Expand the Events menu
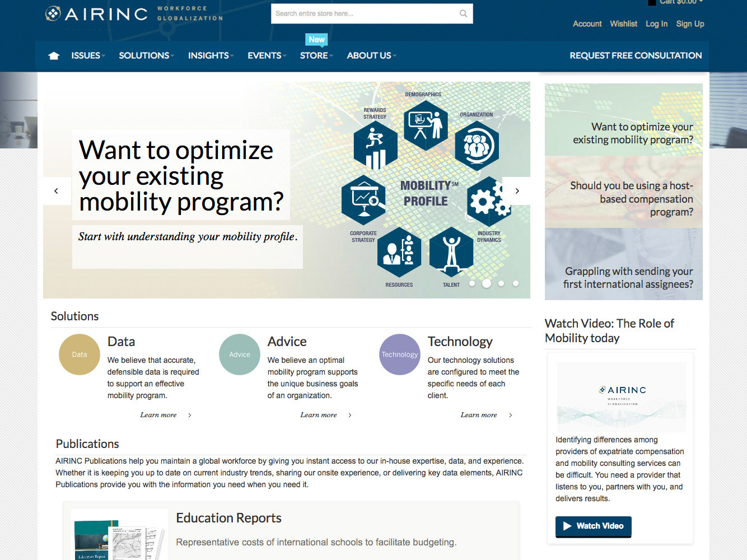747x560 pixels. [267, 55]
